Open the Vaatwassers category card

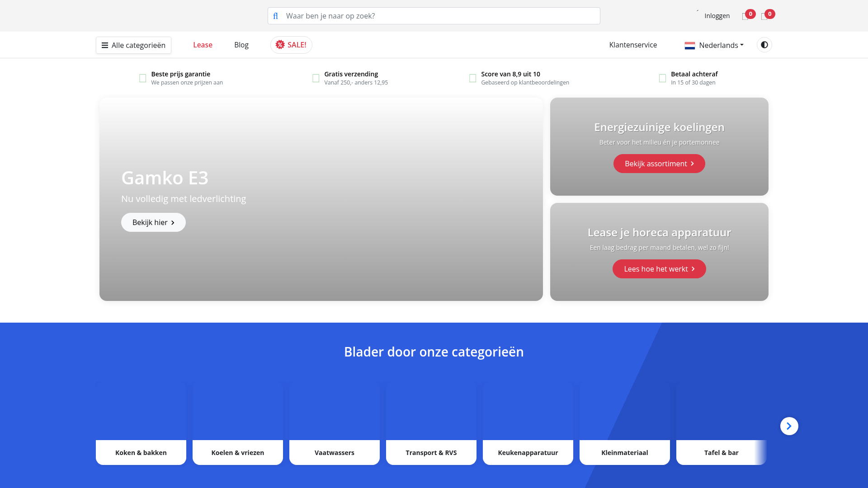[335, 424]
